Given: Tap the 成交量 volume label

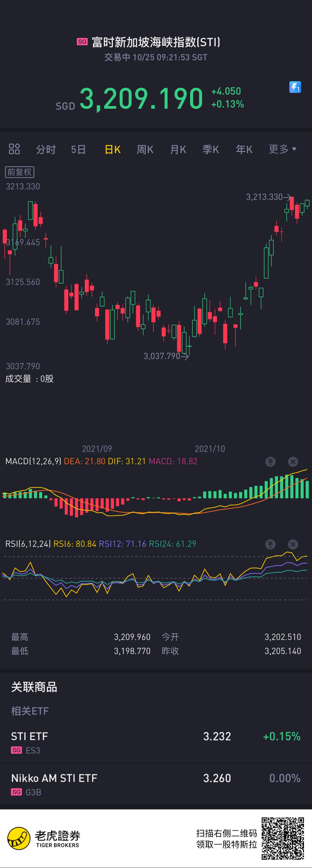Looking at the screenshot, I should 29,379.
